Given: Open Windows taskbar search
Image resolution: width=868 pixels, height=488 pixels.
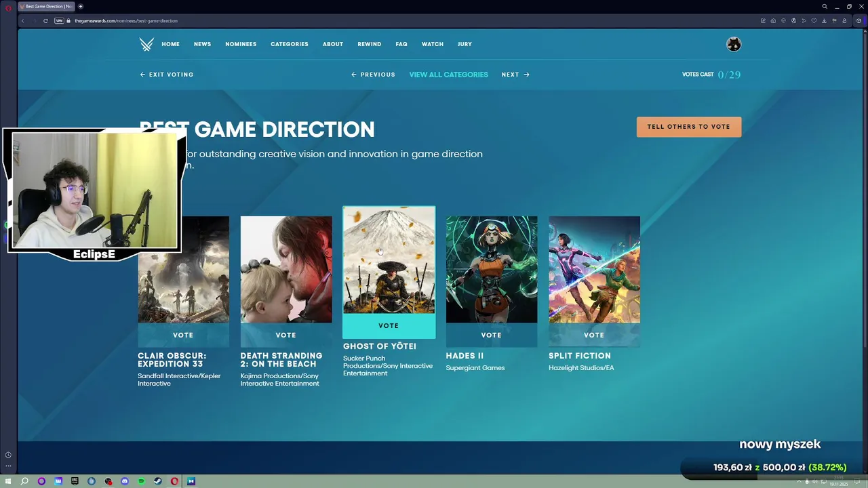Looking at the screenshot, I should (24, 481).
